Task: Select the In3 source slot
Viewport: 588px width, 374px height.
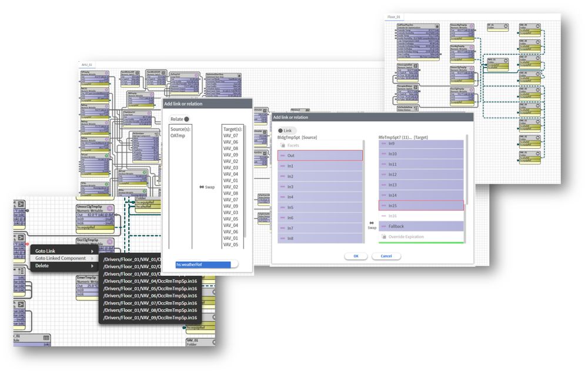Action: coord(320,186)
